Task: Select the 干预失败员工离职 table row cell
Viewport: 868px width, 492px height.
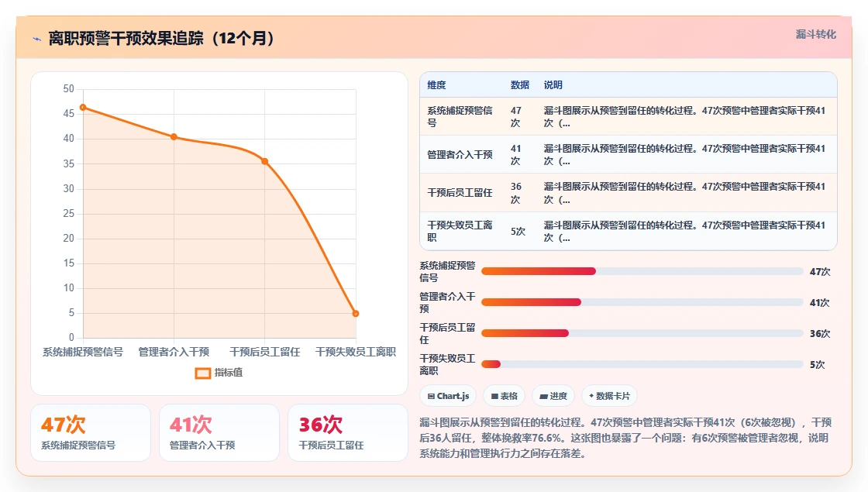Action: (x=460, y=231)
